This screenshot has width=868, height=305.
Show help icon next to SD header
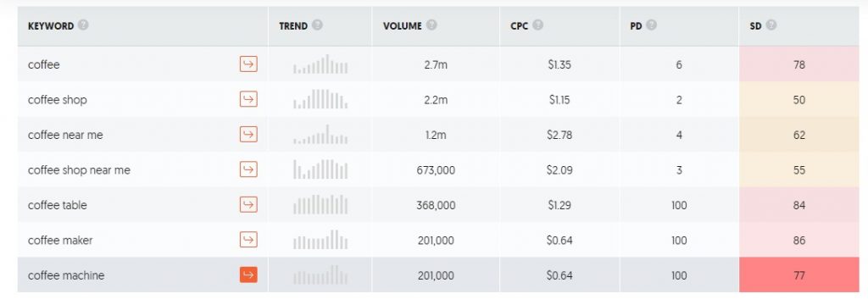click(771, 25)
